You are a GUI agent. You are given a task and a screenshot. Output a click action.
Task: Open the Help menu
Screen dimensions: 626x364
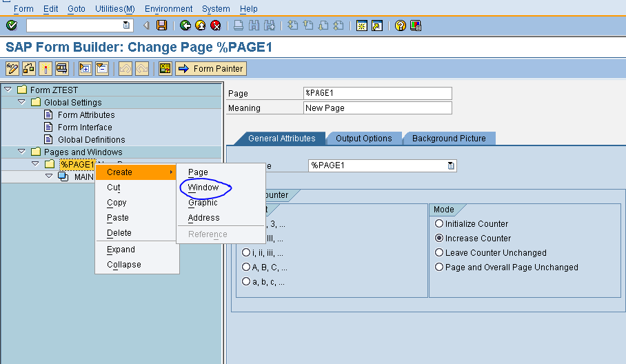[x=249, y=9]
